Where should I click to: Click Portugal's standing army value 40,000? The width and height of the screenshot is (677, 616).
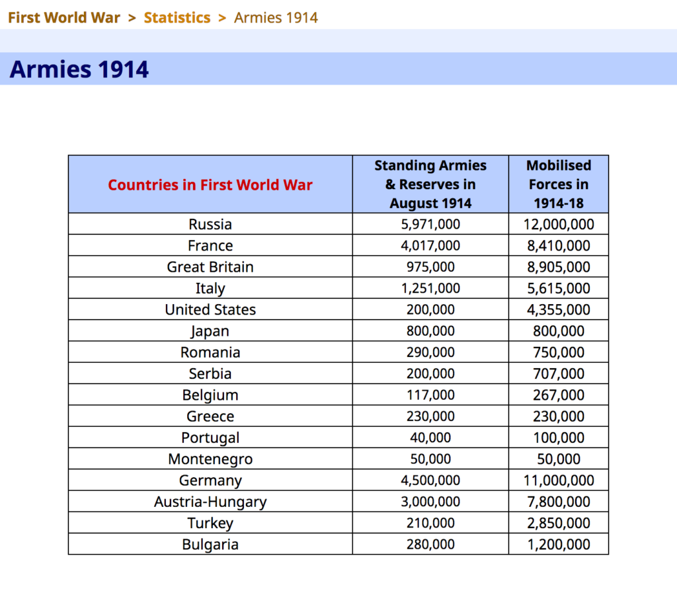click(430, 438)
